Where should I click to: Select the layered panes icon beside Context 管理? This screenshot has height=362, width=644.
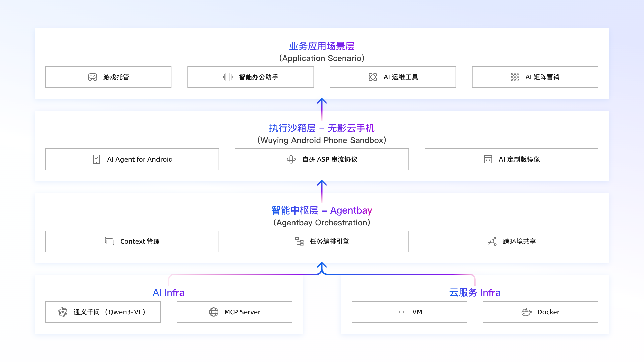click(x=109, y=241)
